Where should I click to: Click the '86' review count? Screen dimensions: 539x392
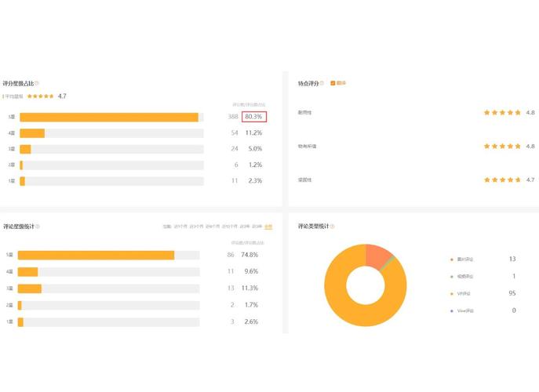(x=231, y=255)
